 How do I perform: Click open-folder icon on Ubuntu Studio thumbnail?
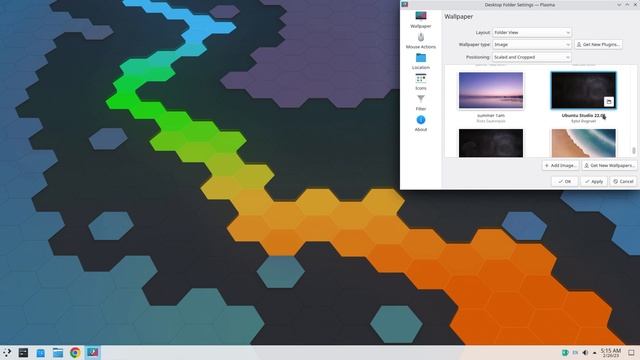coord(609,102)
